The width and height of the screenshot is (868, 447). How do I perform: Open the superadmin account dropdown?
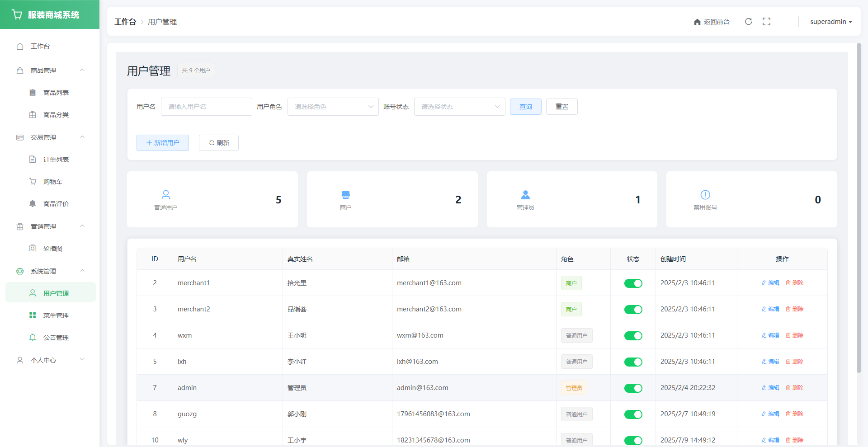830,22
